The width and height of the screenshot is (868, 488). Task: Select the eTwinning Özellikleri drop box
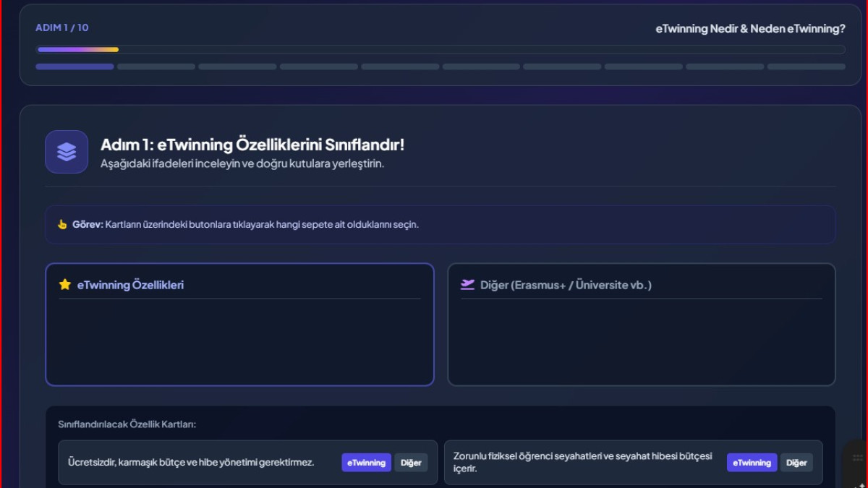click(x=239, y=325)
